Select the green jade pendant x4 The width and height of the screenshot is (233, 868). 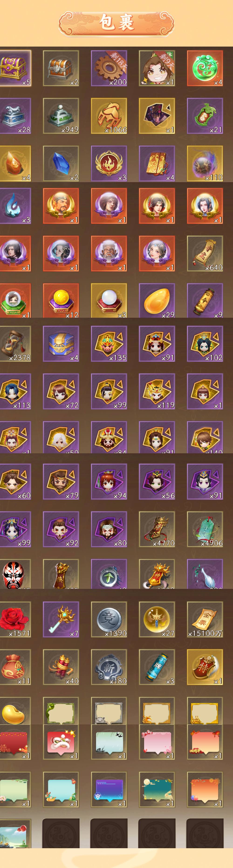point(205,68)
